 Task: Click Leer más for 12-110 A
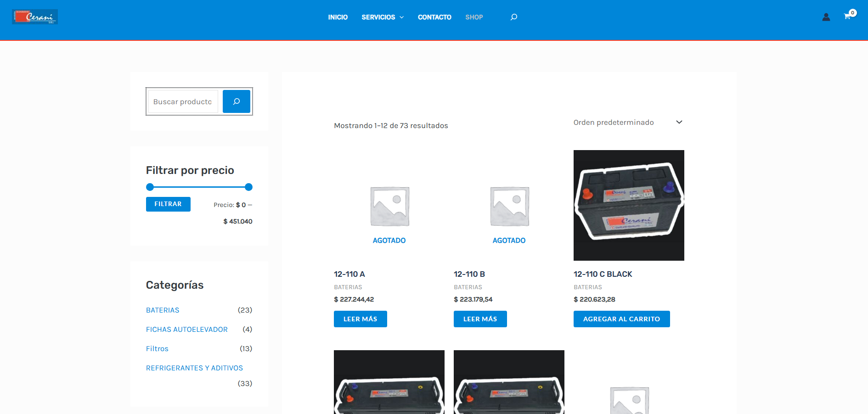[x=360, y=319]
